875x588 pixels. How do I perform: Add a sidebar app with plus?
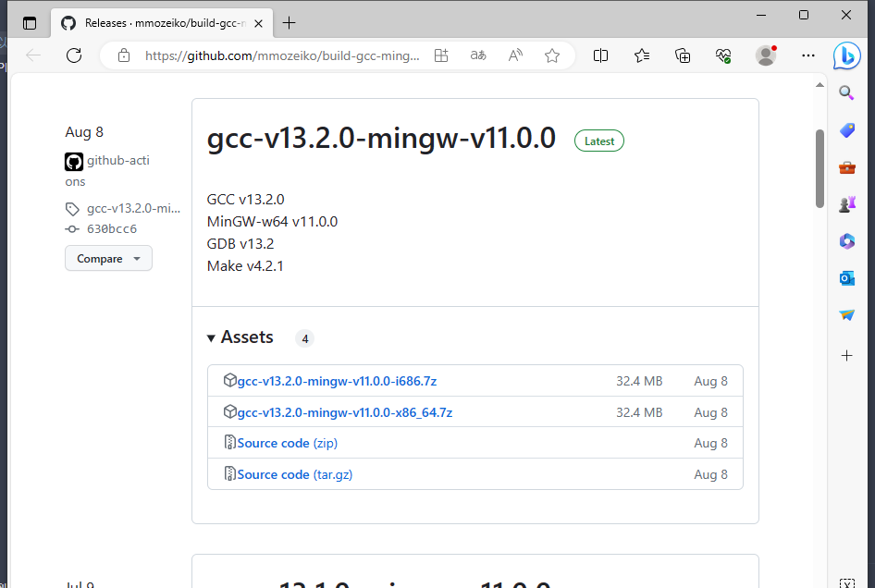tap(846, 355)
